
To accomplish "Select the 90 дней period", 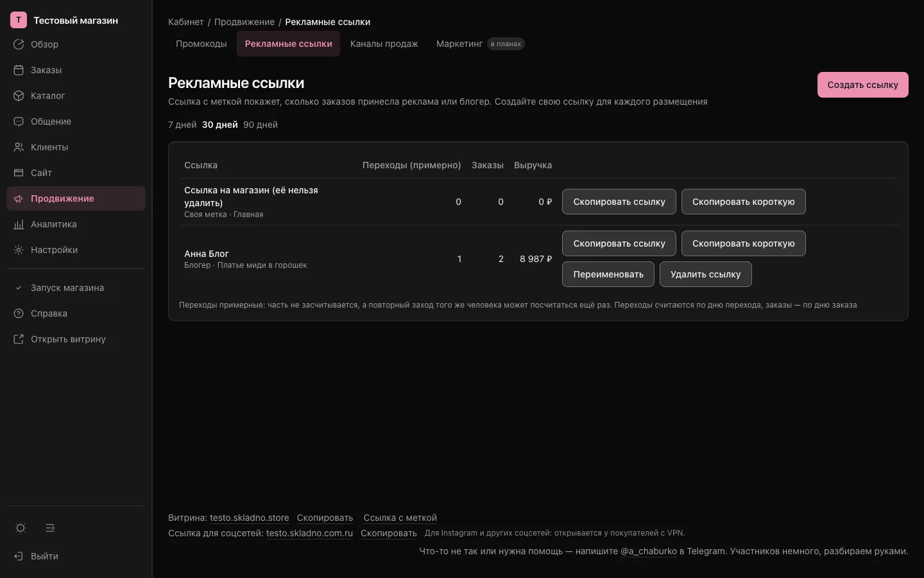I will [x=261, y=125].
